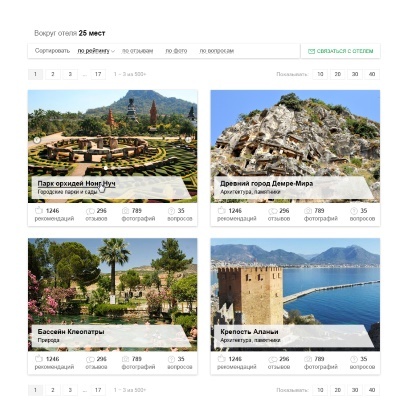Screen dimensions: 408x420
Task: Click Связаться с отелем button
Action: [x=340, y=51]
